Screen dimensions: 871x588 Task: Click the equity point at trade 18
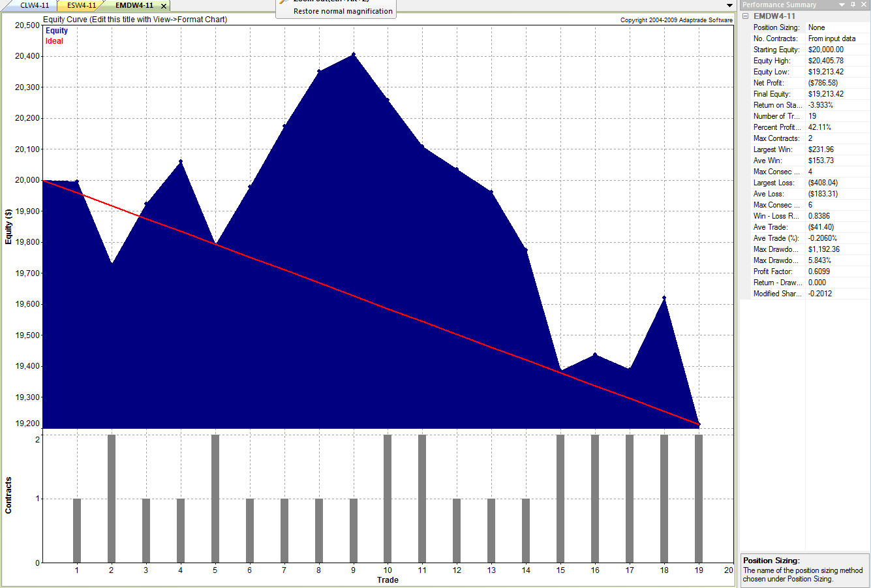[664, 298]
